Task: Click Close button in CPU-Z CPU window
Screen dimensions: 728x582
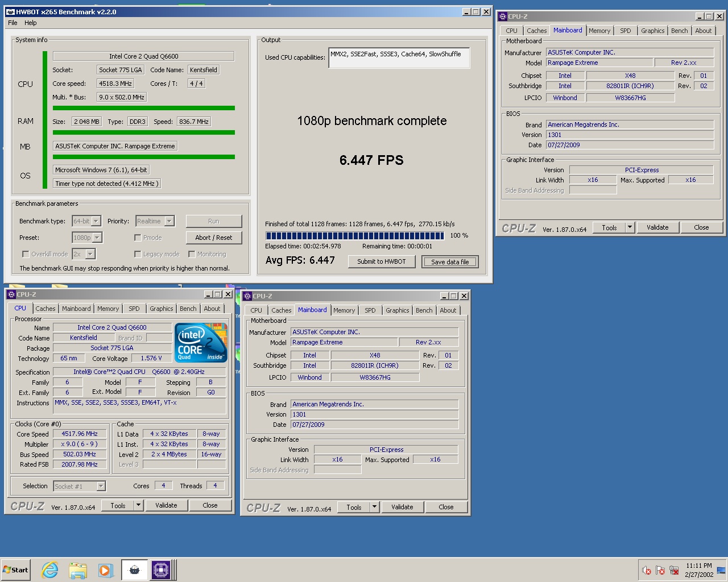Action: tap(210, 505)
